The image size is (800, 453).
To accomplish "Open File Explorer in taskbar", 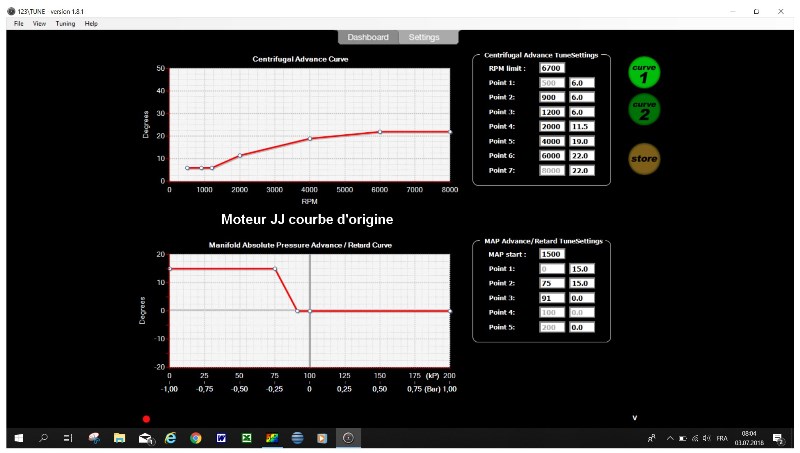I will point(119,438).
